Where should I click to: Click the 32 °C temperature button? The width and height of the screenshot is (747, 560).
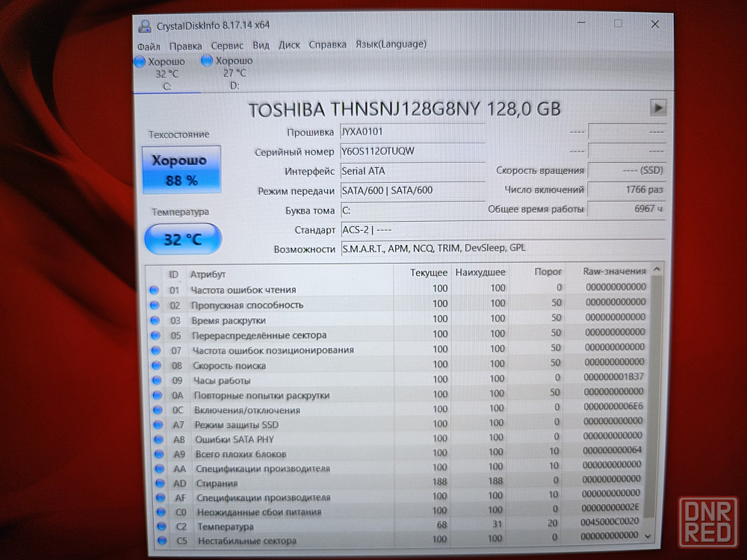coord(183,239)
